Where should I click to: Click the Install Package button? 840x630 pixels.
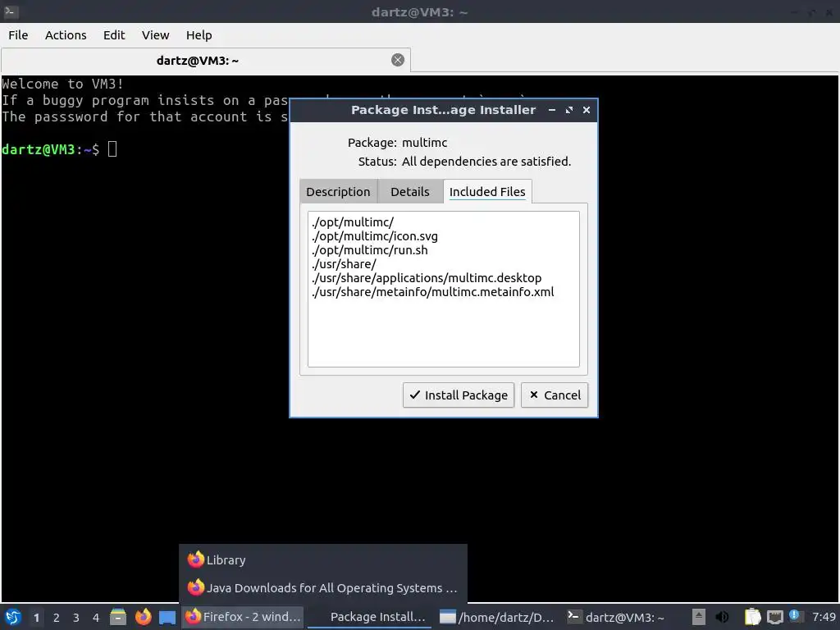coord(459,395)
